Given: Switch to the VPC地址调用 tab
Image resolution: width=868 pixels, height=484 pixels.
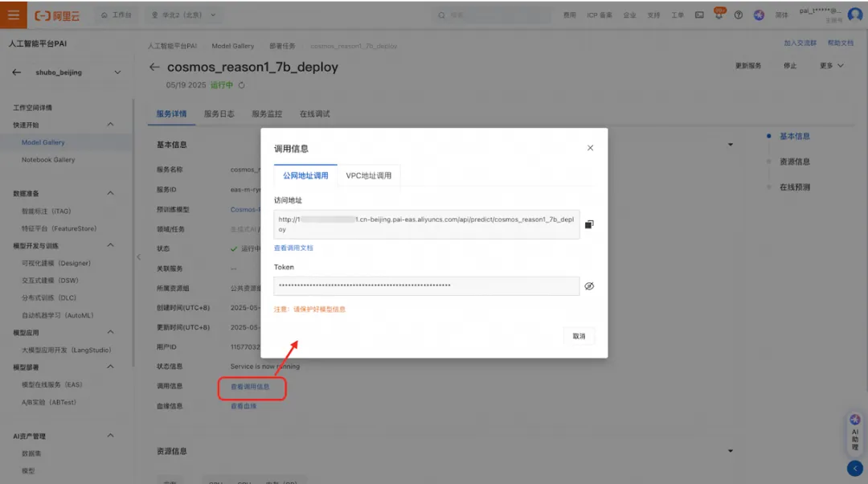Looking at the screenshot, I should click(x=368, y=174).
